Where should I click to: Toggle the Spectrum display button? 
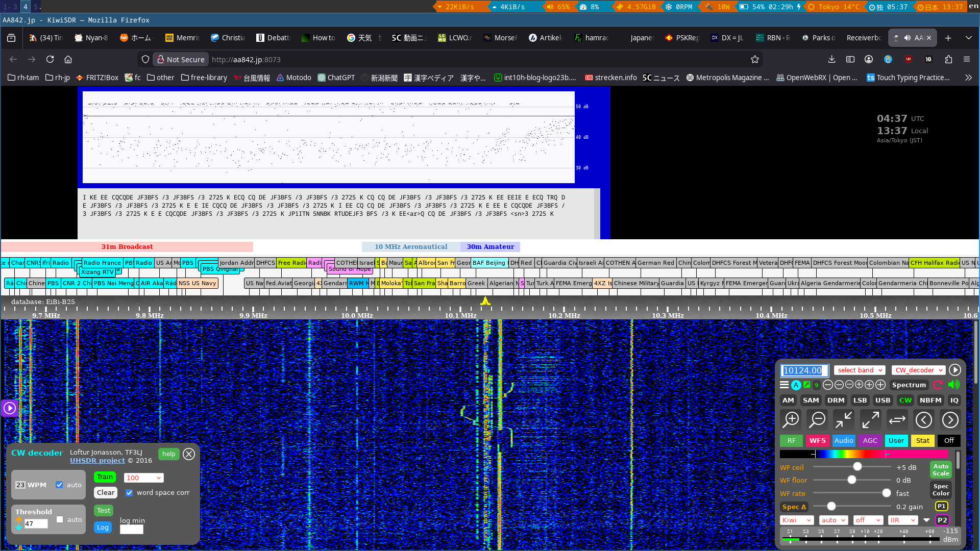(x=909, y=385)
